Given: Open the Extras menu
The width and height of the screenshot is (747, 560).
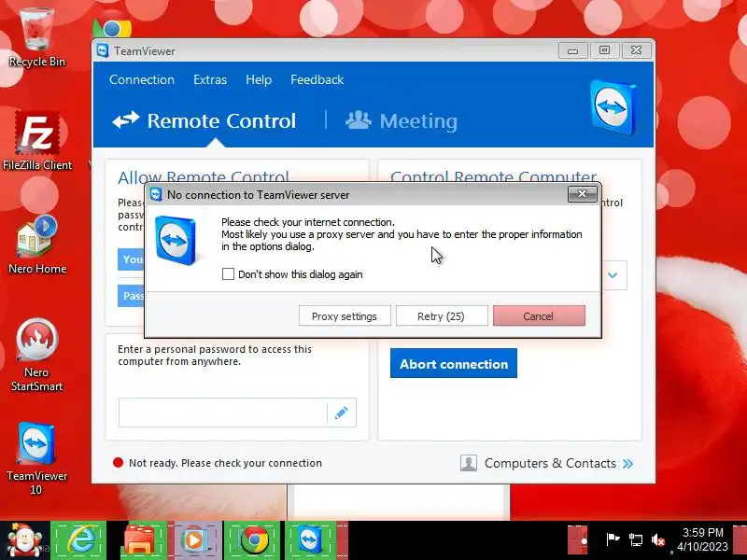Looking at the screenshot, I should 210,79.
